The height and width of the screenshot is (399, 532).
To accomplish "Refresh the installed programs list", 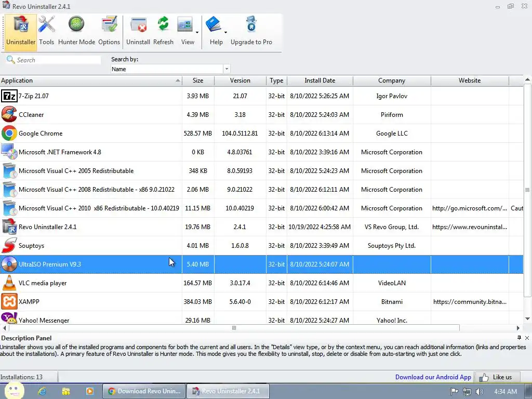I will click(x=163, y=31).
